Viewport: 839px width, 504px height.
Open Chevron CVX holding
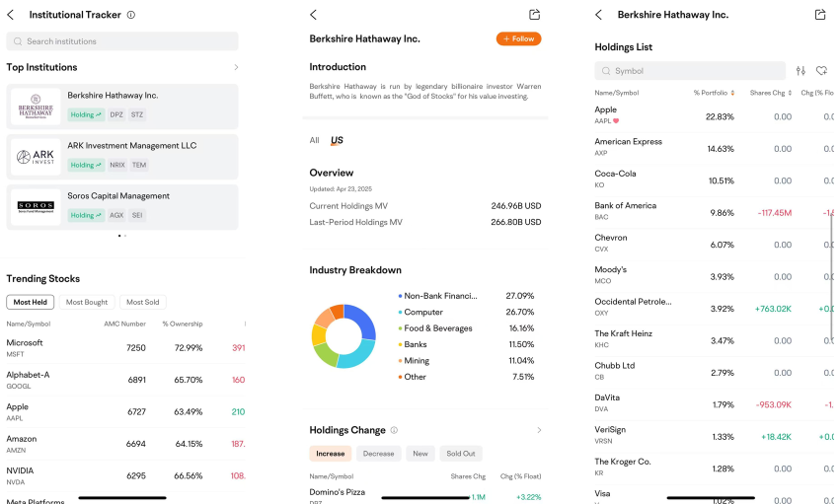(714, 246)
